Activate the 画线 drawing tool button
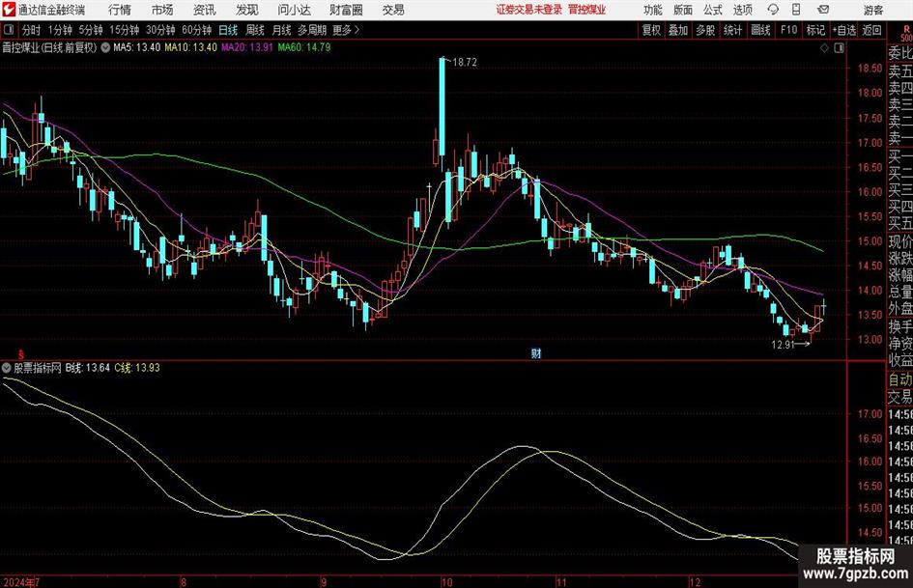Image resolution: width=913 pixels, height=588 pixels. pos(760,30)
